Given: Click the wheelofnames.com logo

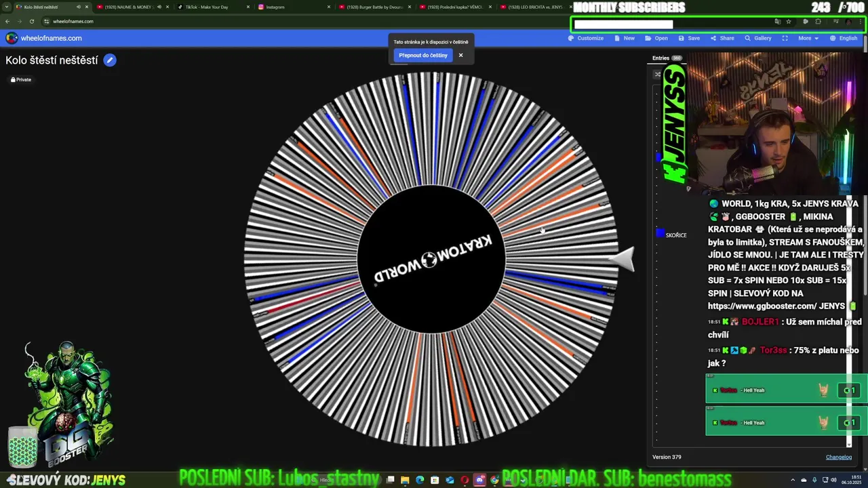Looking at the screenshot, I should pos(44,38).
